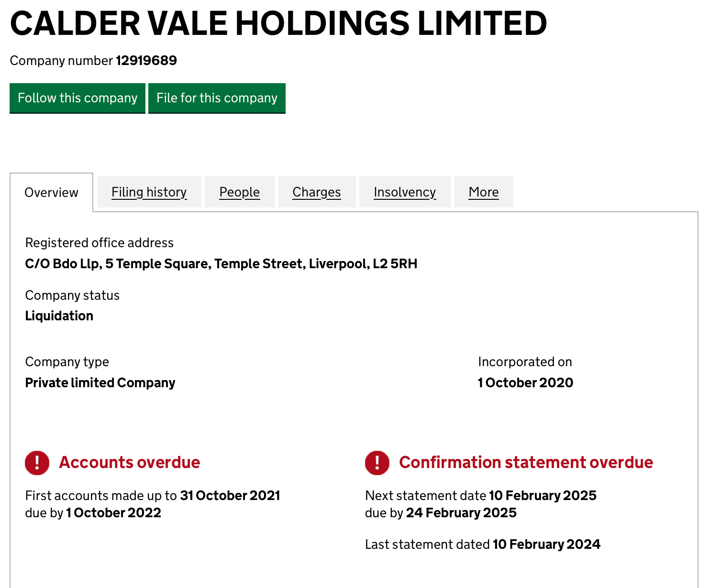Click the company number 12919689
Image resolution: width=709 pixels, height=588 pixels.
pos(146,61)
